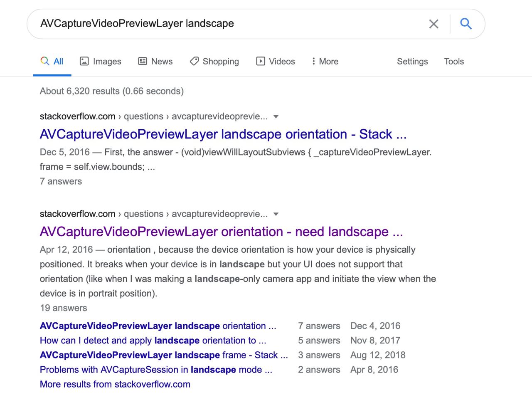This screenshot has width=532, height=400.
Task: Switch to the Images tab
Action: click(101, 62)
